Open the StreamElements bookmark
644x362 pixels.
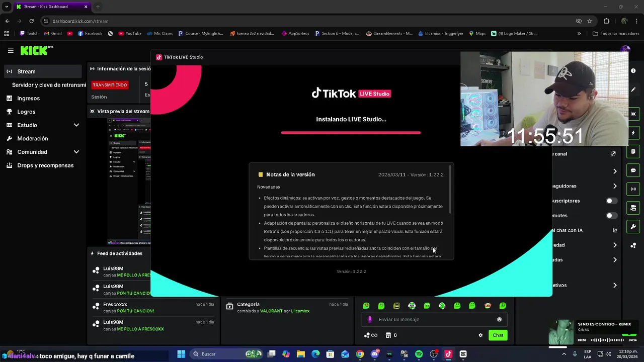(x=389, y=34)
